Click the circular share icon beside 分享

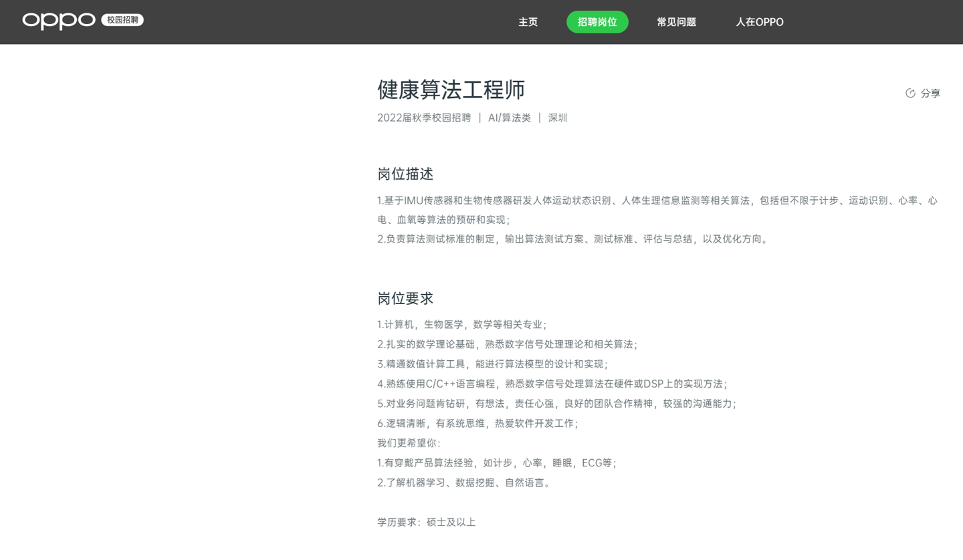(910, 93)
